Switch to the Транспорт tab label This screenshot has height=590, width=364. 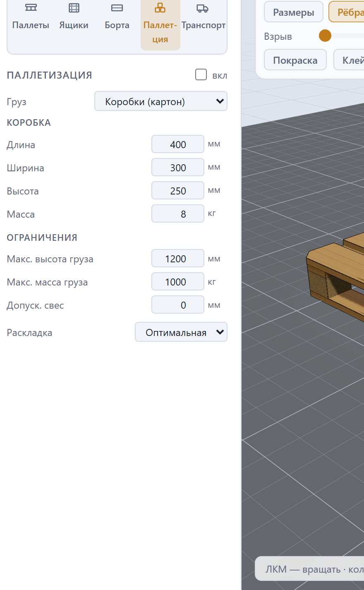coord(204,25)
